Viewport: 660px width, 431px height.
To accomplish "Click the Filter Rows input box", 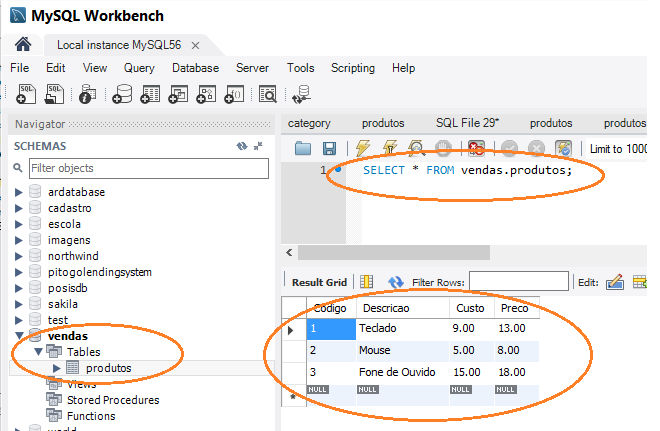I will click(x=519, y=281).
